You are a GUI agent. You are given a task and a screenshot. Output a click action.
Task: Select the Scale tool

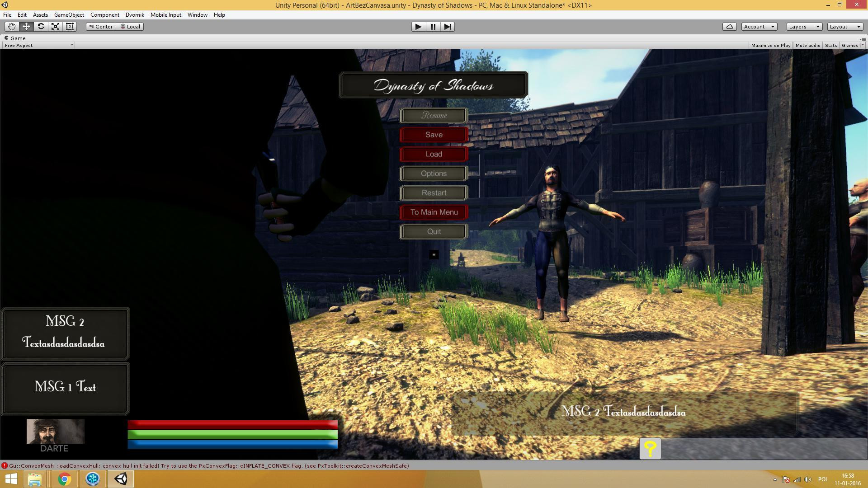click(x=55, y=27)
